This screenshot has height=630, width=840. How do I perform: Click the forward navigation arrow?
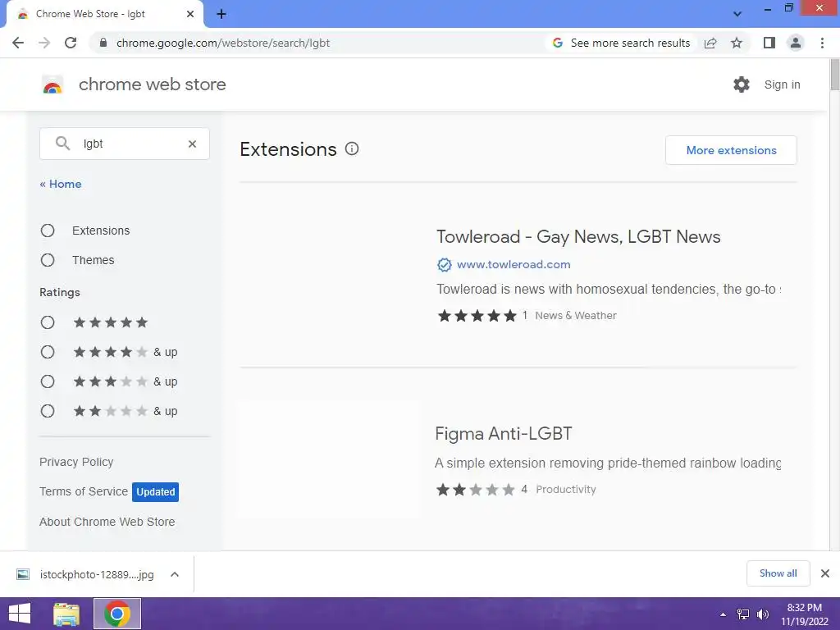[44, 43]
